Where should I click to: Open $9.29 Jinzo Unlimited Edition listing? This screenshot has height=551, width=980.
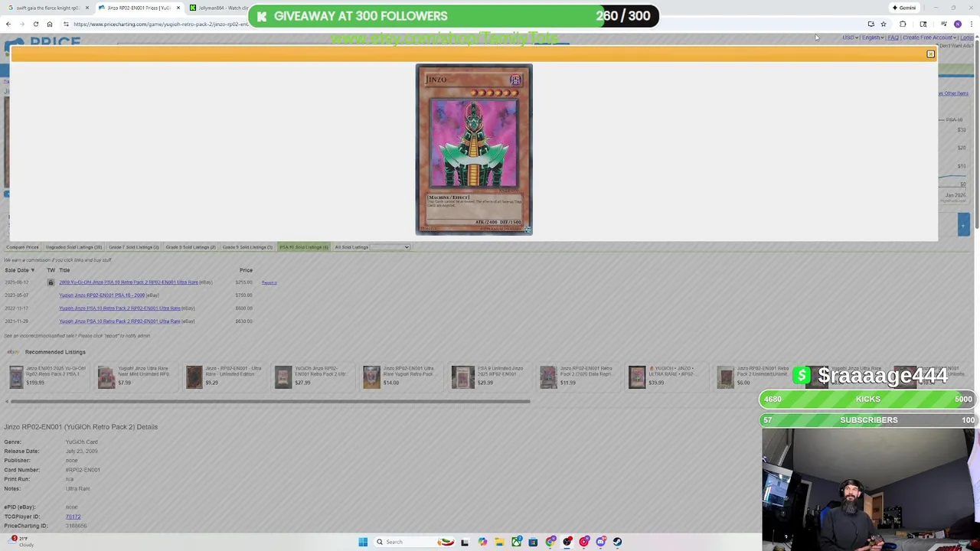[224, 376]
